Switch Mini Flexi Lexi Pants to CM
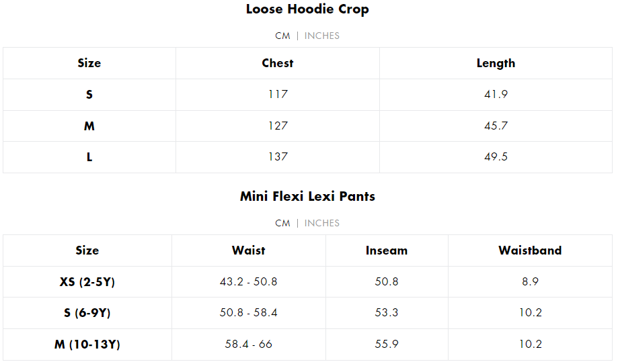 282,223
